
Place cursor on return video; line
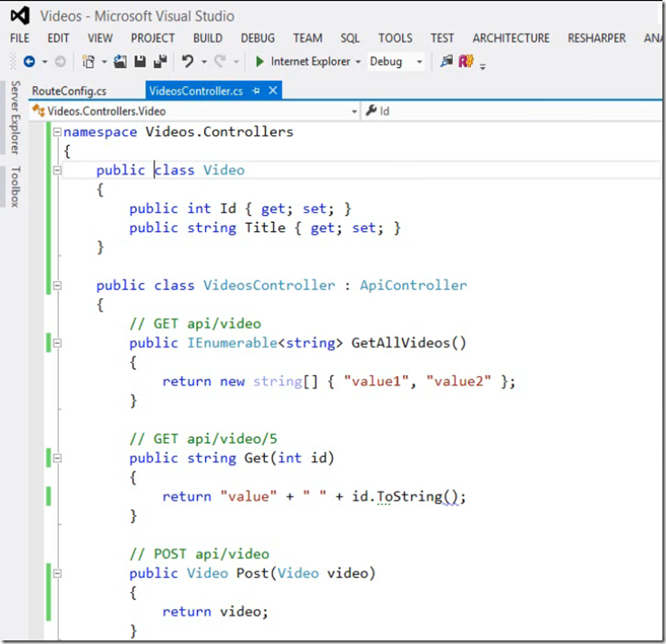[215, 612]
